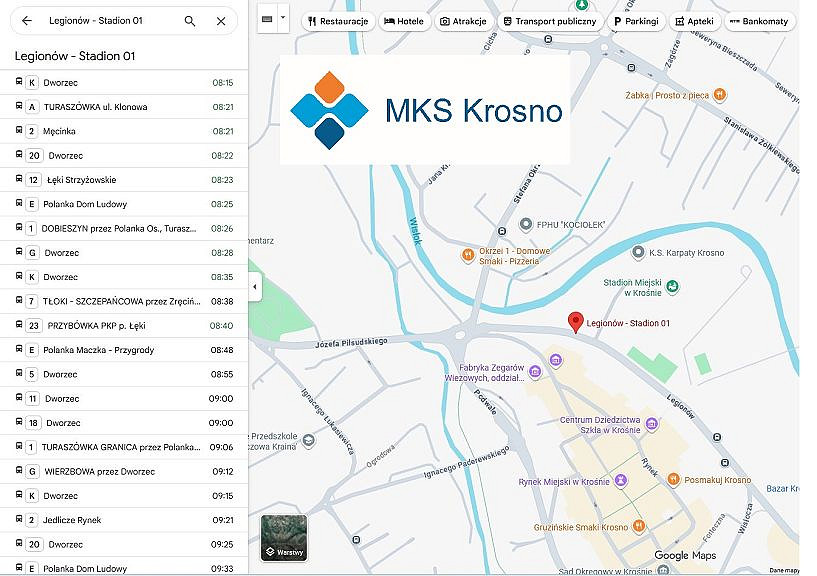Select line 1 TURASZÓWKA GRANICA 09:06
Viewport: 817px width, 576px height.
click(124, 447)
